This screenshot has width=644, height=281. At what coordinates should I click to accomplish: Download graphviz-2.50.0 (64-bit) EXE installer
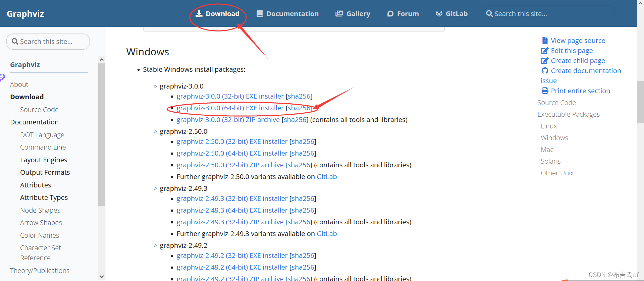[232, 153]
